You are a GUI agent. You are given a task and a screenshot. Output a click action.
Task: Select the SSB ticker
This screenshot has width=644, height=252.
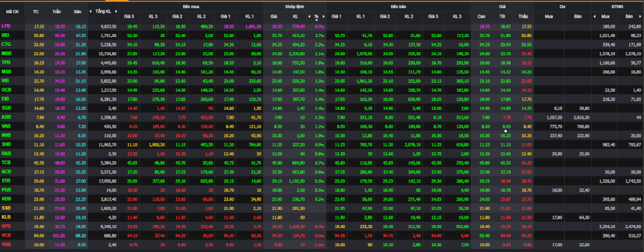[x=6, y=207]
